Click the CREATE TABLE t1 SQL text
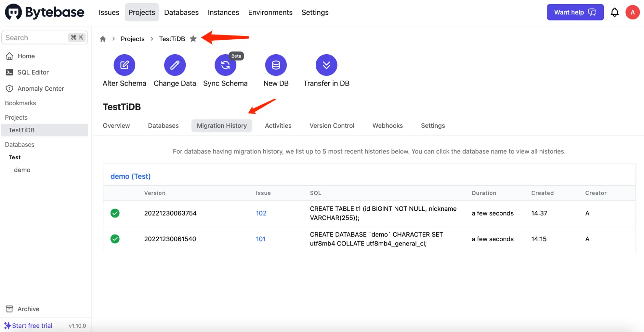The width and height of the screenshot is (644, 332). [383, 213]
